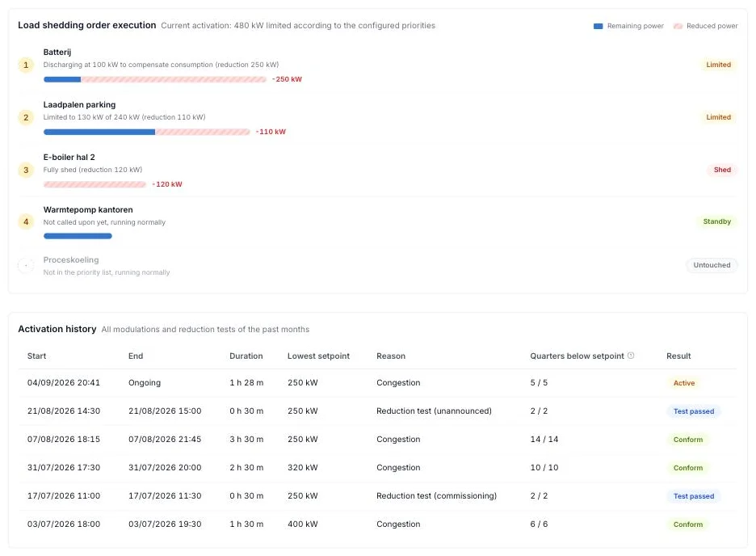The height and width of the screenshot is (556, 756).
Task: Click Conform badge for 07/08/2026 row
Action: [x=688, y=440]
